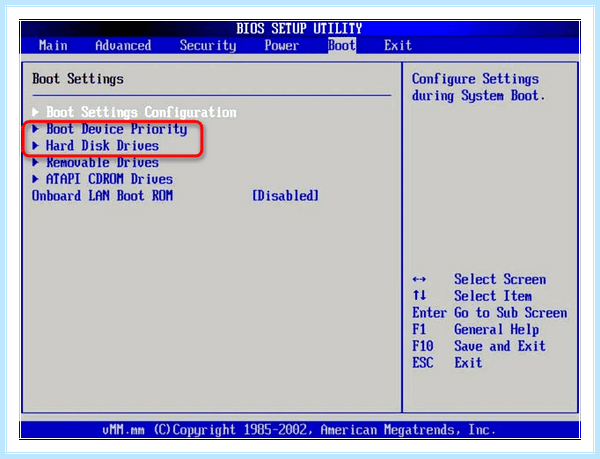Switch to the Advanced tab
This screenshot has height=459, width=600.
pyautogui.click(x=123, y=46)
